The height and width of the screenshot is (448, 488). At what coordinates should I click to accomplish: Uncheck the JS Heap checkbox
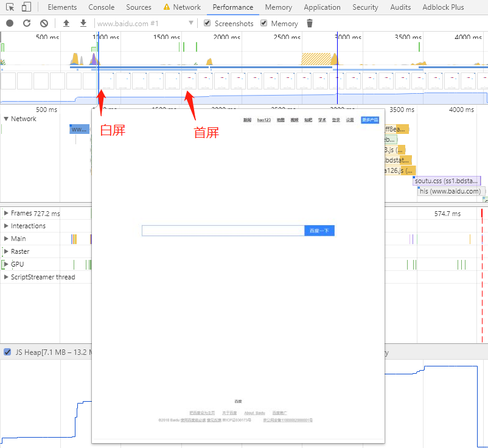point(7,352)
